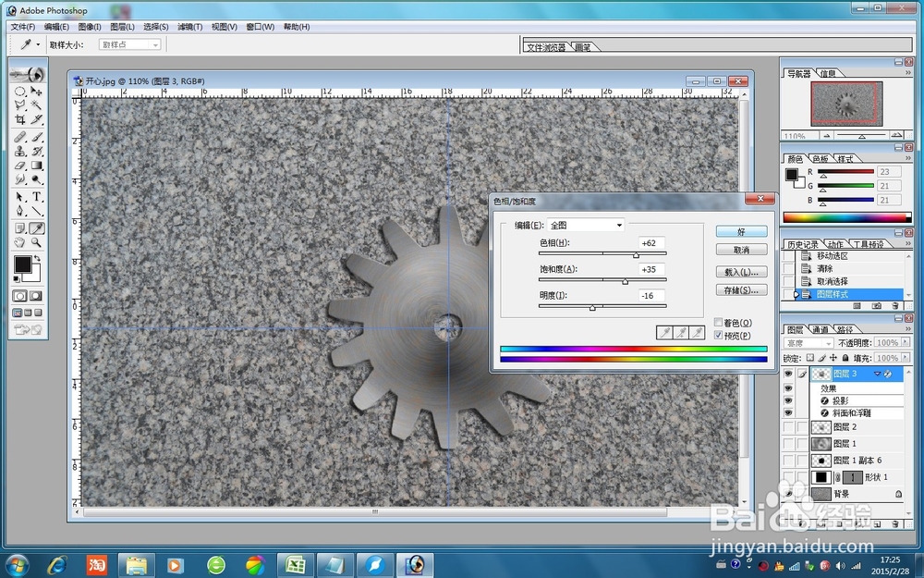Open eyedropper tool preset picker arrow
The width and height of the screenshot is (924, 578).
(x=38, y=44)
